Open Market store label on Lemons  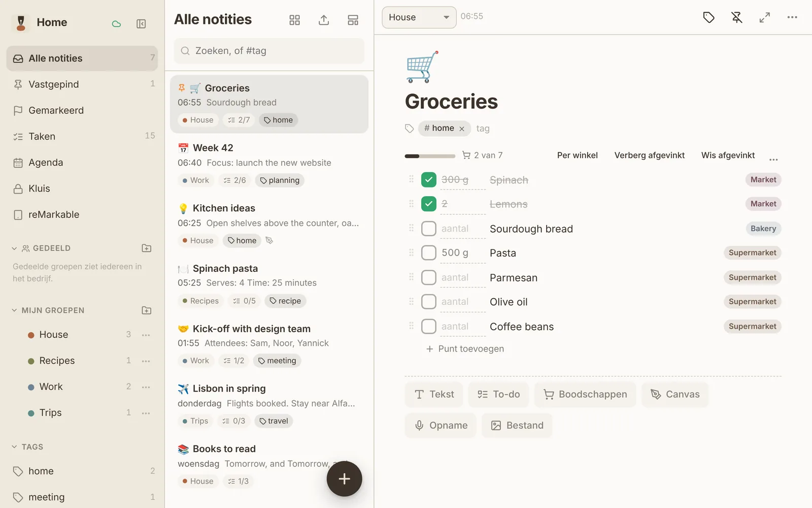click(763, 204)
